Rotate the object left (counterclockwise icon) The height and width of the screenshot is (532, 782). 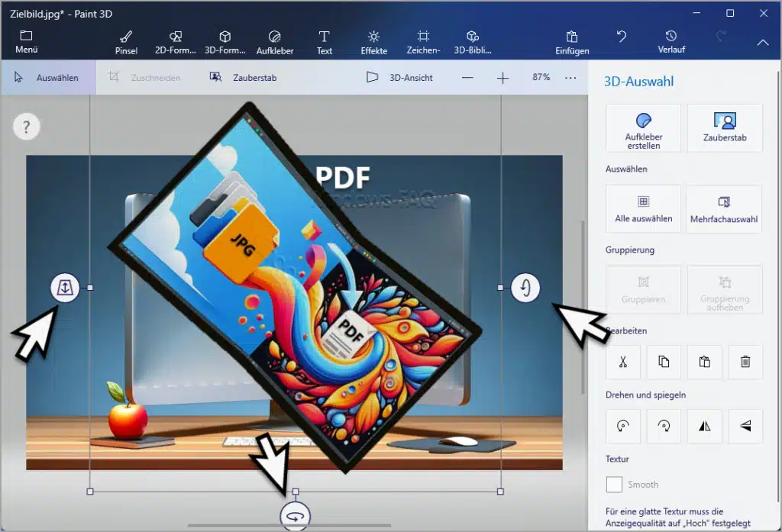click(x=623, y=427)
